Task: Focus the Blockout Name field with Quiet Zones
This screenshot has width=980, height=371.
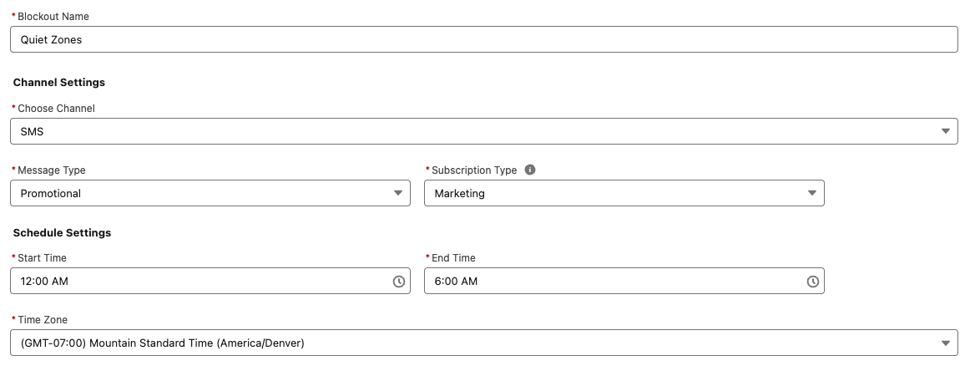Action: 484,39
